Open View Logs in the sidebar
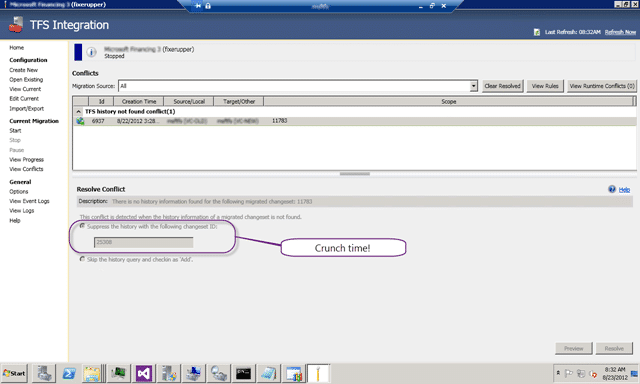 pyautogui.click(x=22, y=211)
